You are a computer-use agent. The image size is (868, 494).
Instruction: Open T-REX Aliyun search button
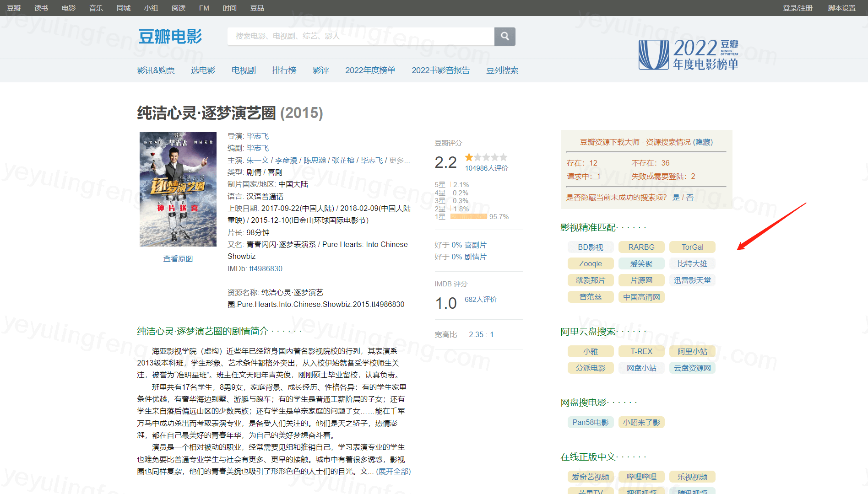click(x=641, y=351)
